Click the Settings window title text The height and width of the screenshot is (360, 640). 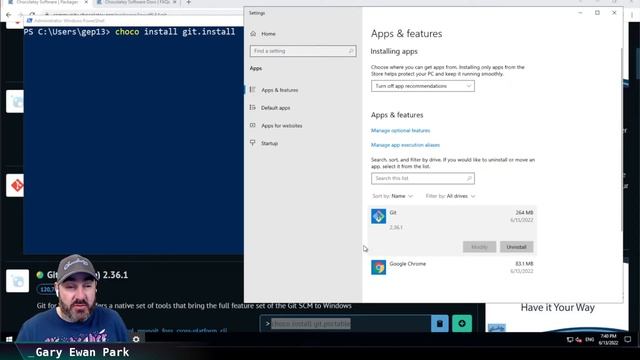257,13
